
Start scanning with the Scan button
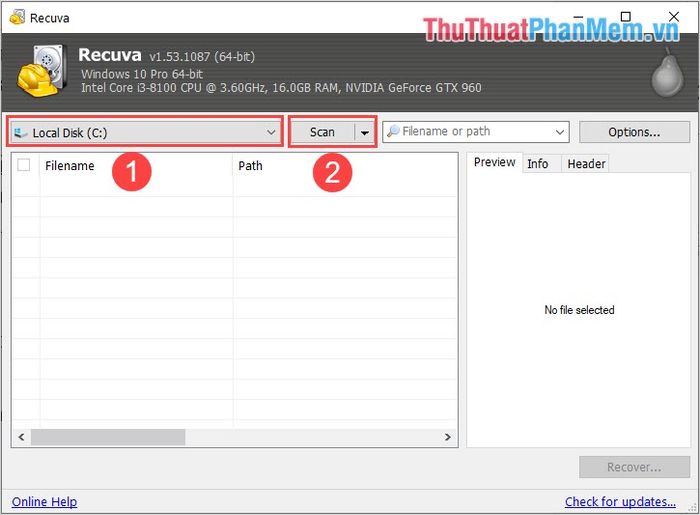[x=322, y=132]
